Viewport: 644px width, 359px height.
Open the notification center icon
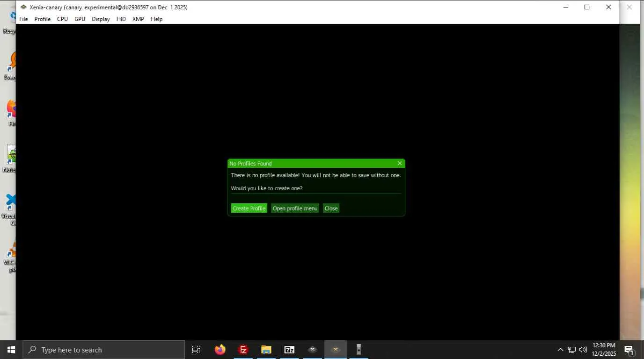629,350
